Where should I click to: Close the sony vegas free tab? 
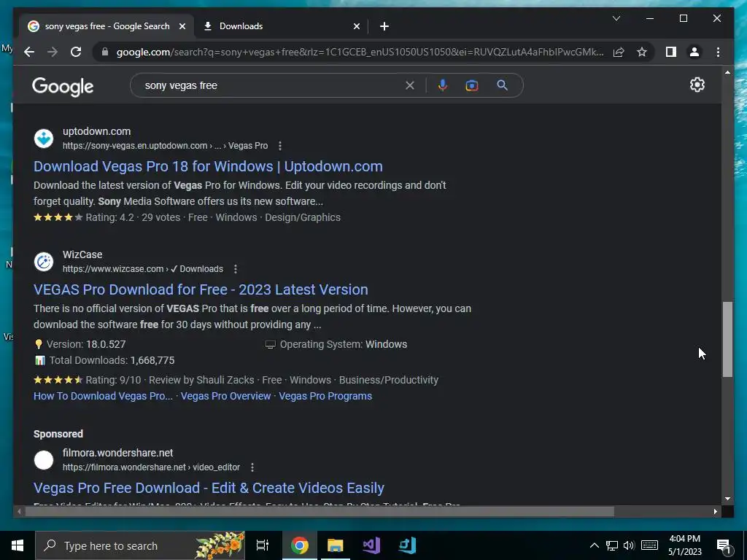[x=182, y=26]
